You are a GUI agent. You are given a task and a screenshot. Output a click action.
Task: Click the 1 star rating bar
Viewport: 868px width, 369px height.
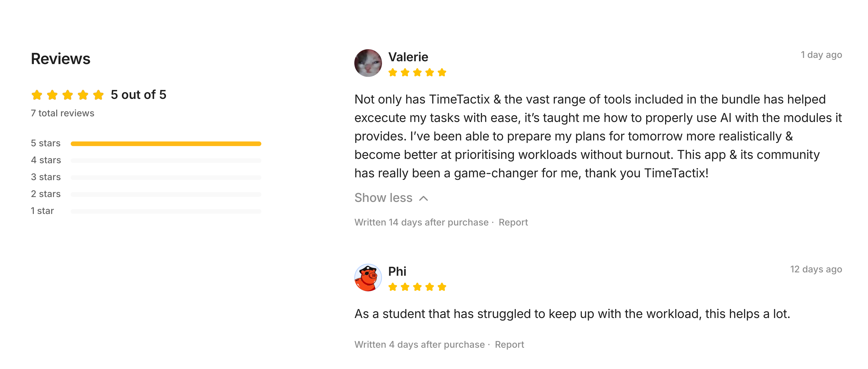(x=166, y=211)
